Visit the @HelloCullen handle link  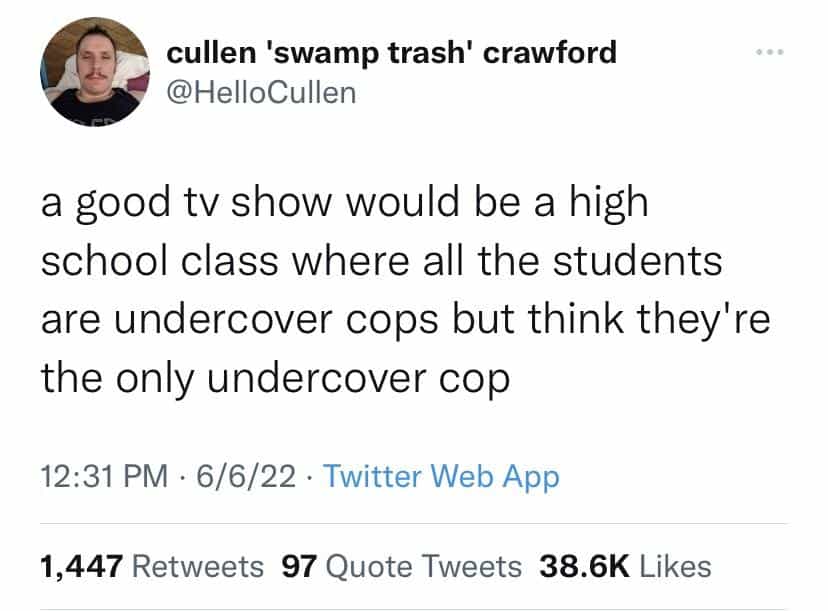tap(261, 93)
